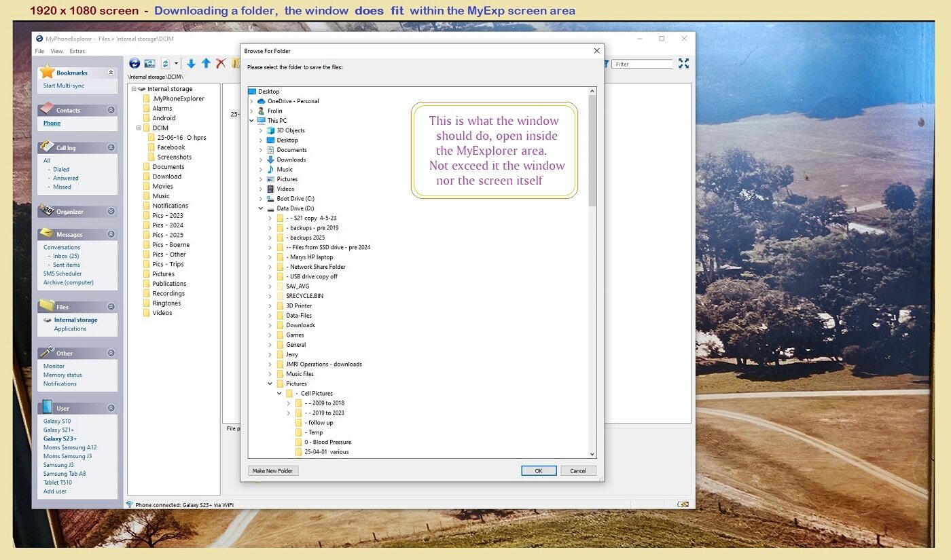Click the WiFi connection status icon
Image resolution: width=951 pixels, height=560 pixels.
[x=129, y=504]
